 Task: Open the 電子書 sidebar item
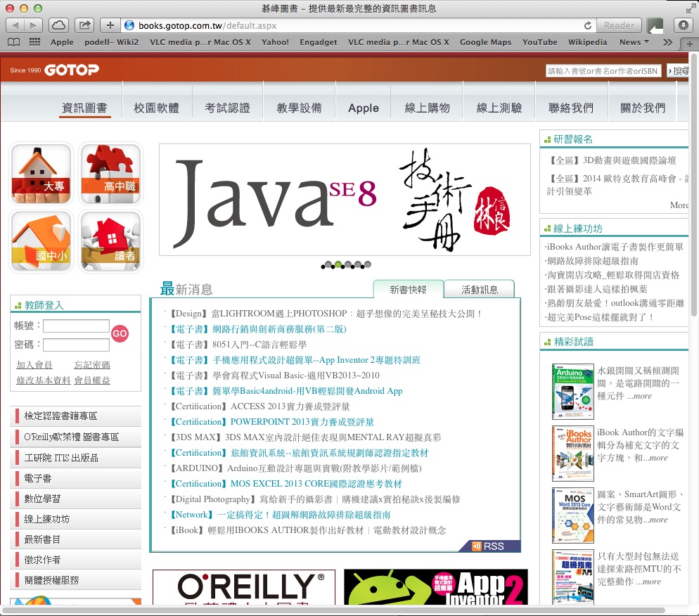[x=76, y=478]
